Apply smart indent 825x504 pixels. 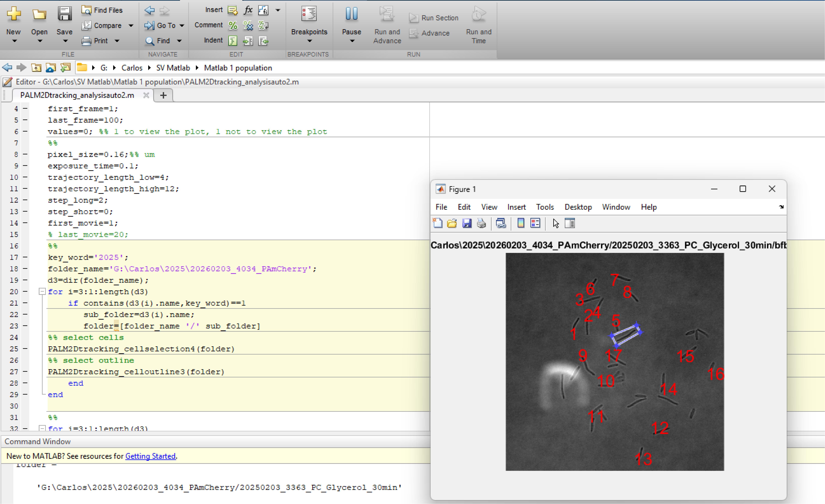[x=233, y=41]
